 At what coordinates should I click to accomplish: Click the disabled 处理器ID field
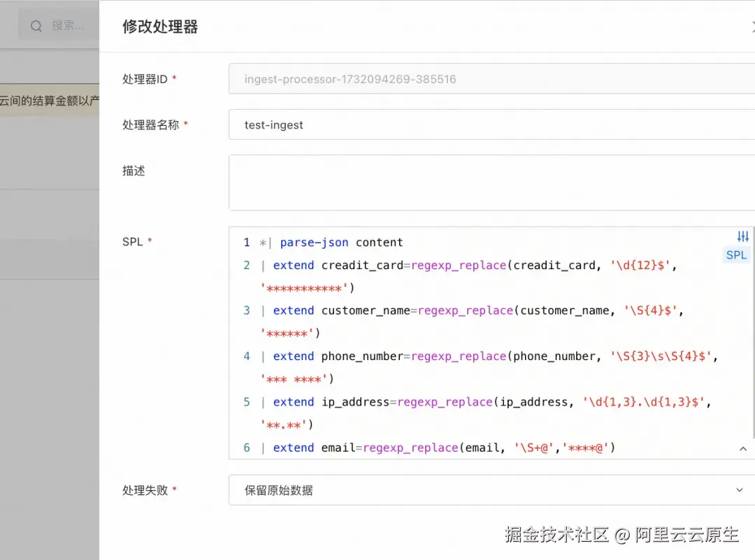coord(419,78)
